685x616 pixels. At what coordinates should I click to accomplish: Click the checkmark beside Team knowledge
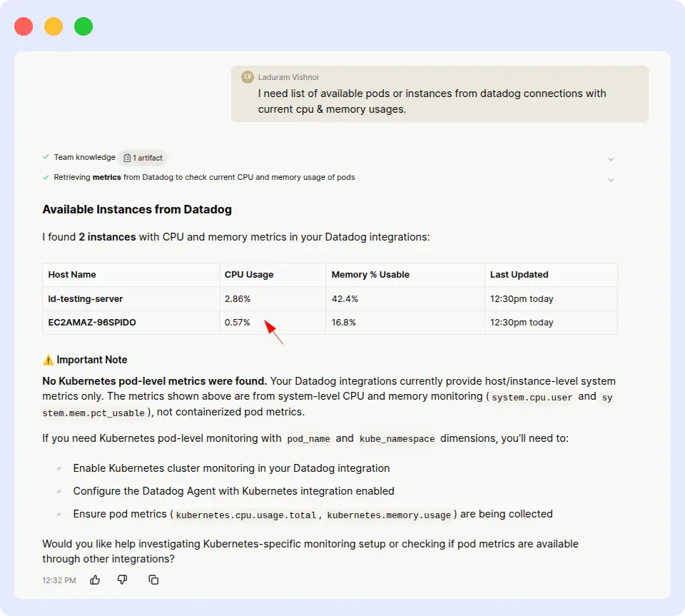pyautogui.click(x=45, y=157)
